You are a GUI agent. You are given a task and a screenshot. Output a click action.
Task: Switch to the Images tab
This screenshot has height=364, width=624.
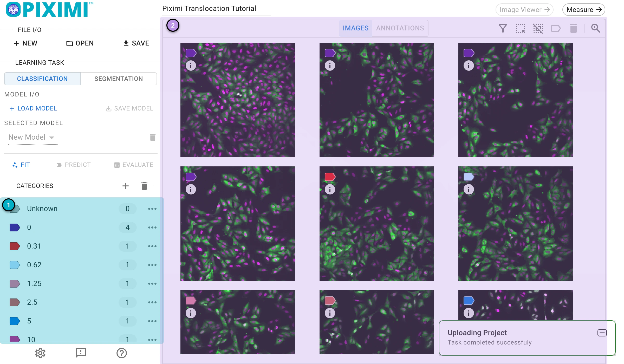(355, 28)
